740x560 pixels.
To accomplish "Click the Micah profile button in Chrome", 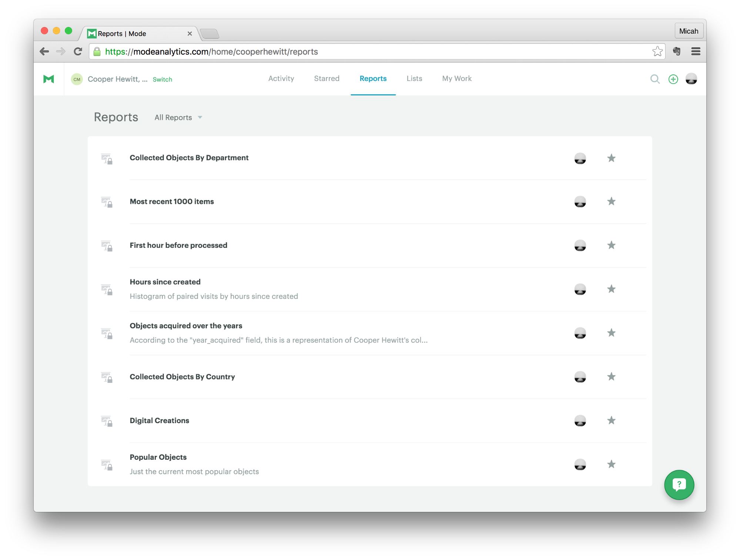I will tap(689, 31).
